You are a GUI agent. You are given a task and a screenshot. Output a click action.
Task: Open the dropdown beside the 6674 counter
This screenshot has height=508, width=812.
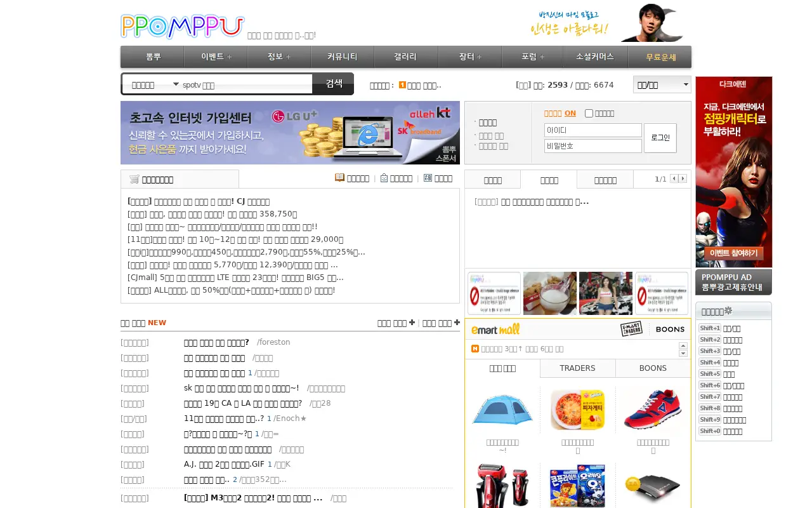pos(662,84)
